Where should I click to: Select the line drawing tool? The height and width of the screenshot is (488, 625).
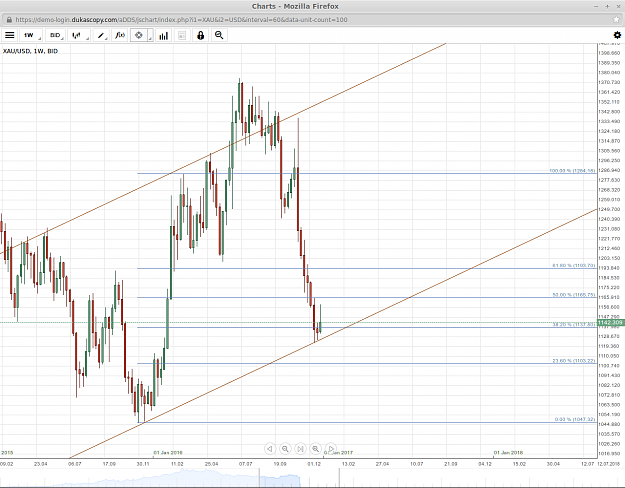(x=101, y=35)
